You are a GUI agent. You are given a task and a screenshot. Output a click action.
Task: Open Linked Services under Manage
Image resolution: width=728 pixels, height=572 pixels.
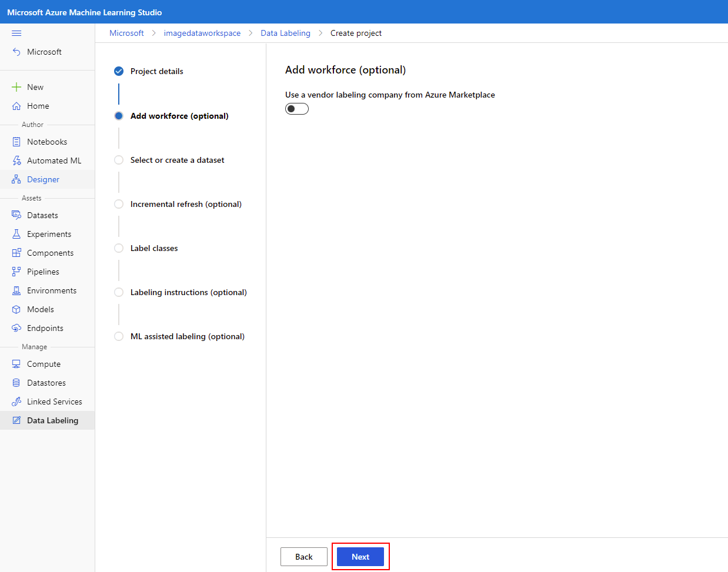coord(47,402)
